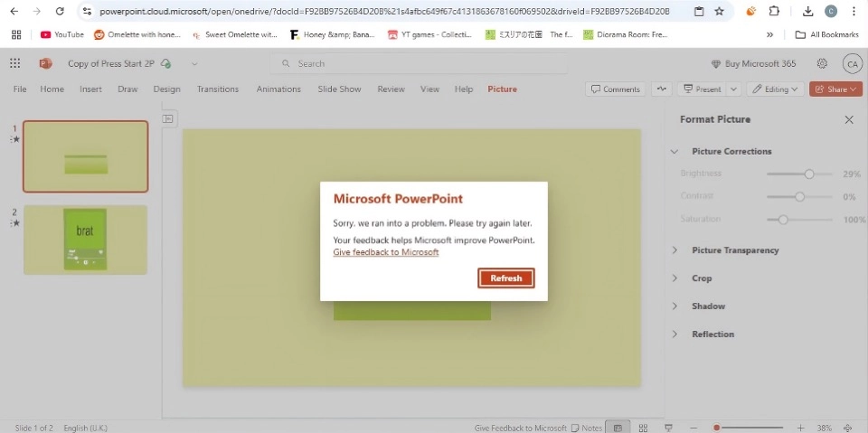Expand the Present options dropdown arrow
The image size is (868, 433).
(x=733, y=89)
